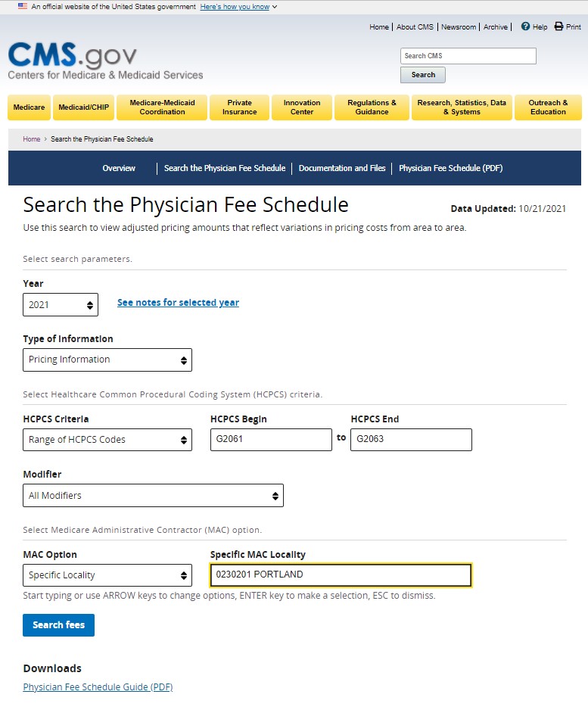Switch to the Overview tab
Screen dimensions: 588x710
pyautogui.click(x=119, y=168)
